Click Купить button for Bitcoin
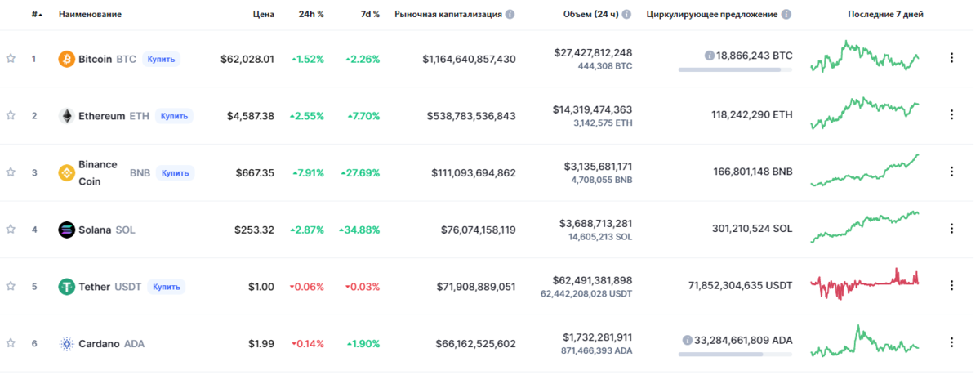 (161, 59)
